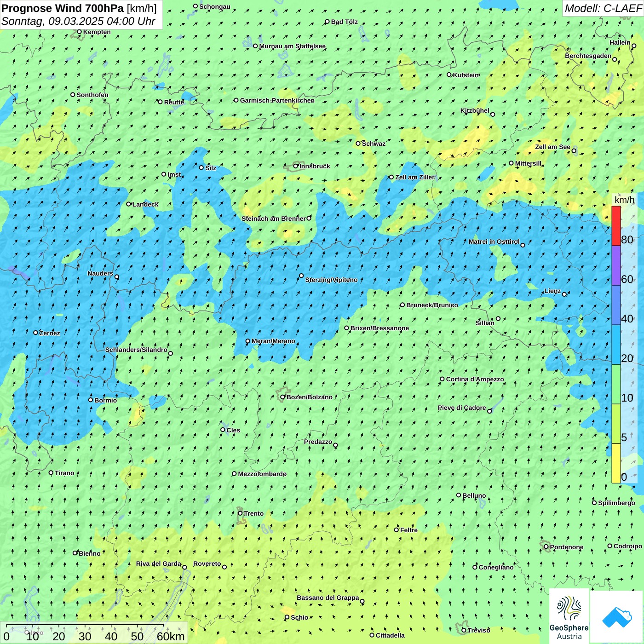Screen dimensions: 644x644
Task: Click the 'Spilimbergo' label
Action: tap(616, 503)
